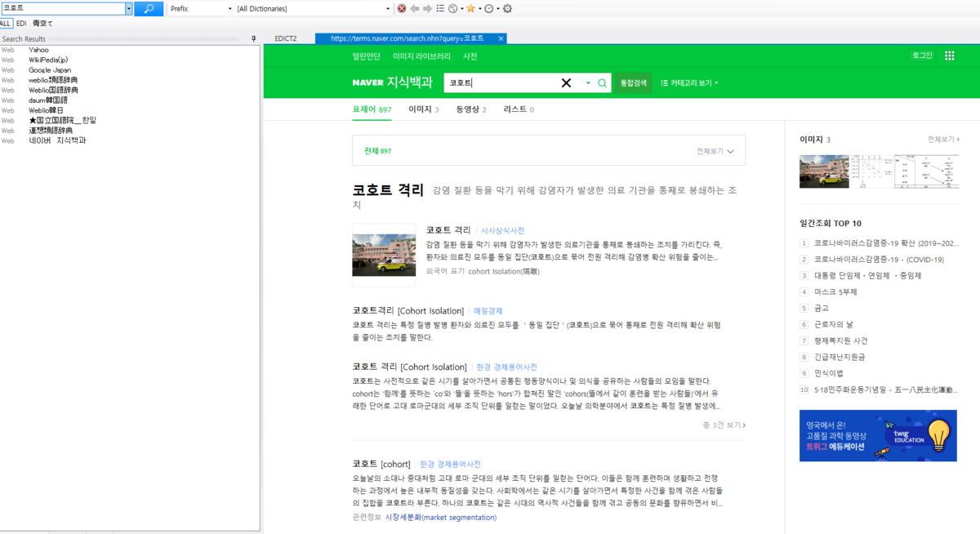The image size is (980, 534).
Task: Switch to the EDICT2 tab
Action: 286,38
